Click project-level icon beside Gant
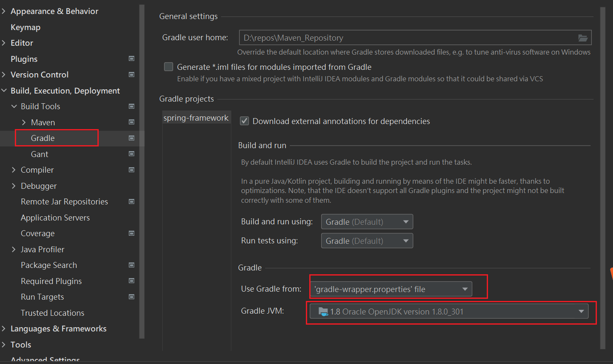 (x=132, y=154)
